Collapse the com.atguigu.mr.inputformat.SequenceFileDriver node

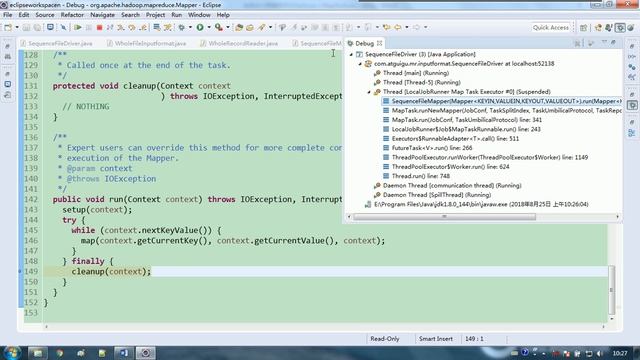(360, 64)
